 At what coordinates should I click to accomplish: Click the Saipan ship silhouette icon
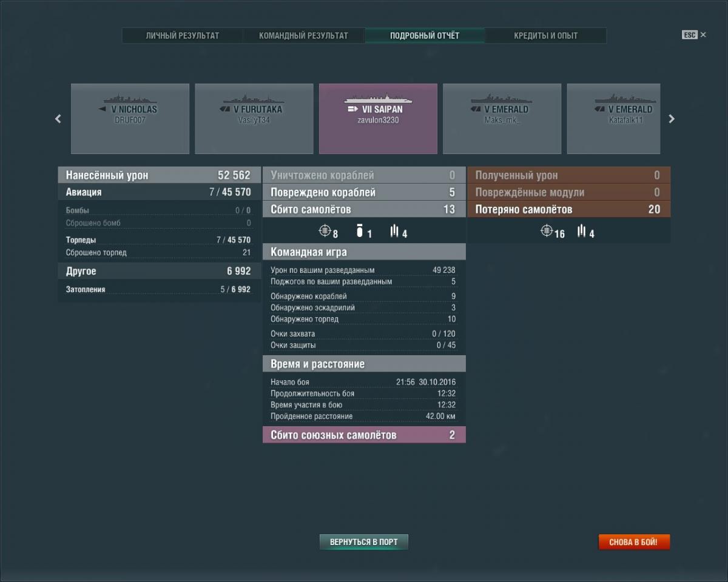pos(377,99)
